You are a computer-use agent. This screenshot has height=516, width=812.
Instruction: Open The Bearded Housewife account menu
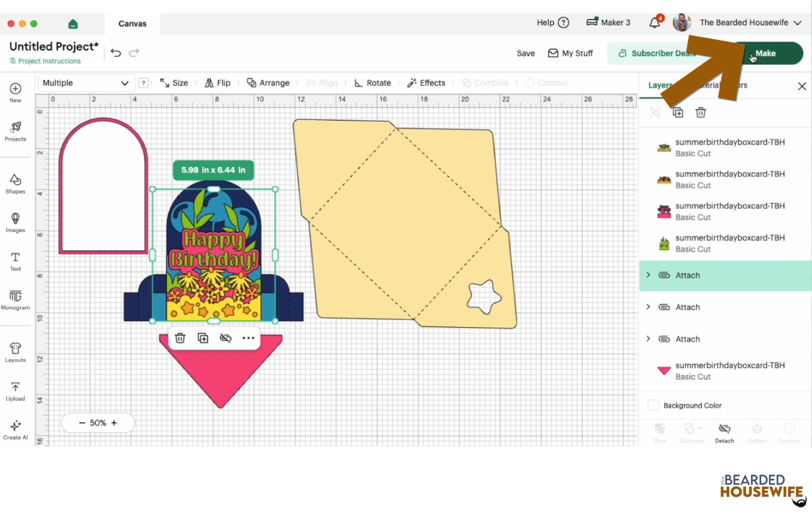751,22
